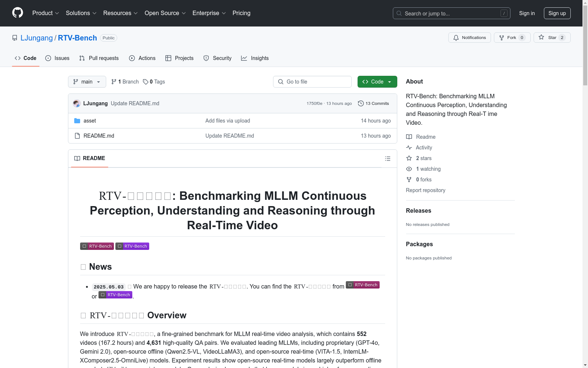Open the Releases section heading link
The width and height of the screenshot is (588, 368).
419,211
